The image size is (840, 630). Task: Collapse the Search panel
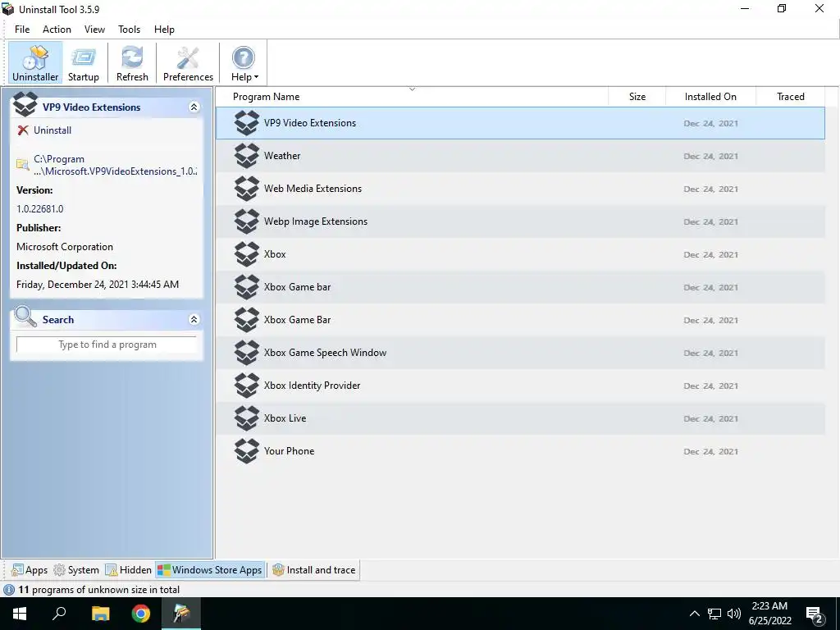click(194, 320)
